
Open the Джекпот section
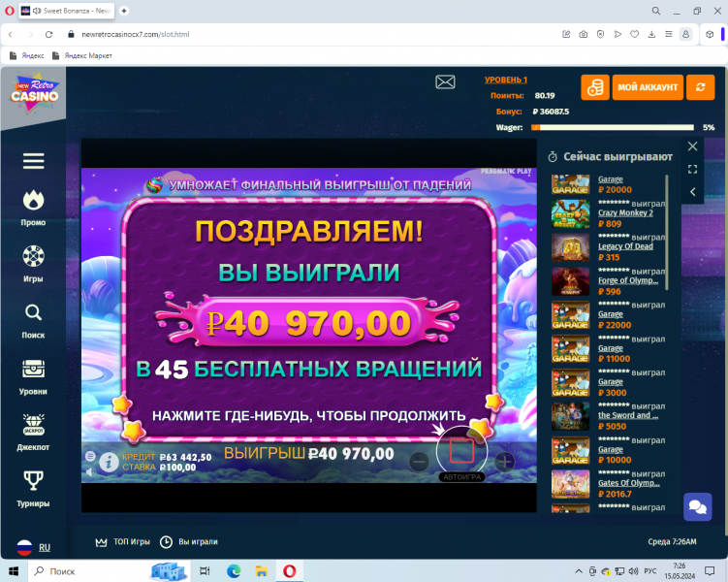pos(33,433)
